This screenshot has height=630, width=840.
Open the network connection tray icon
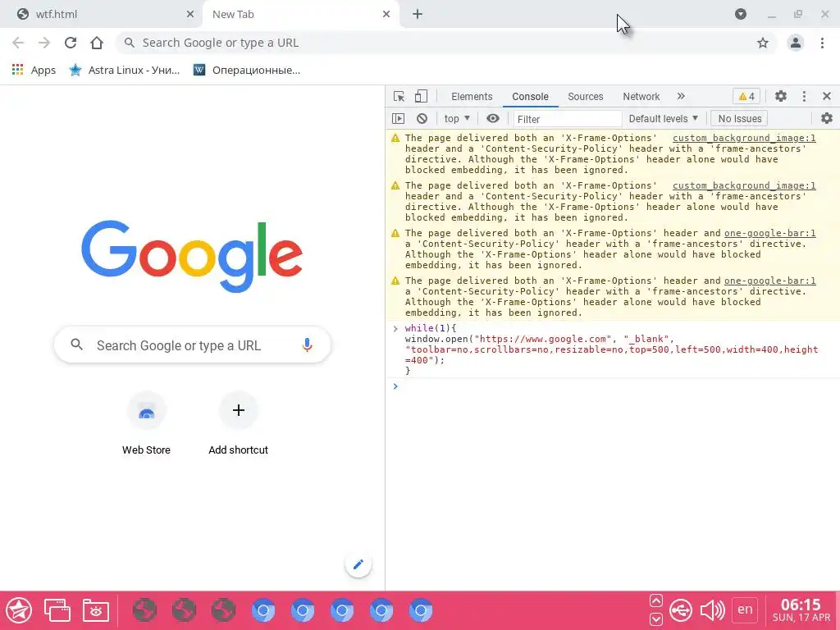(681, 610)
